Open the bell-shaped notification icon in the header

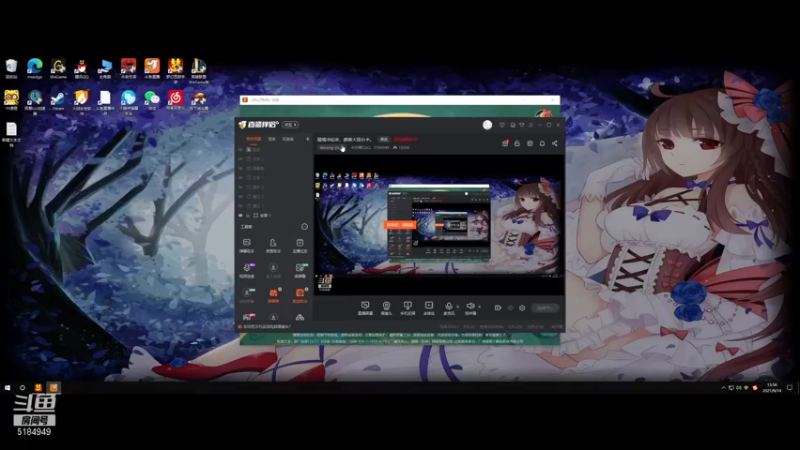click(x=542, y=143)
